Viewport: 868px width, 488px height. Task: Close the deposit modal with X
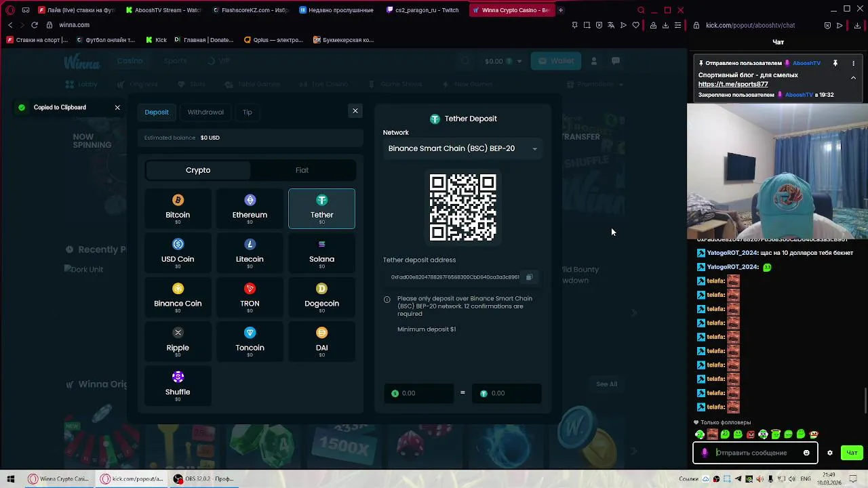coord(355,111)
